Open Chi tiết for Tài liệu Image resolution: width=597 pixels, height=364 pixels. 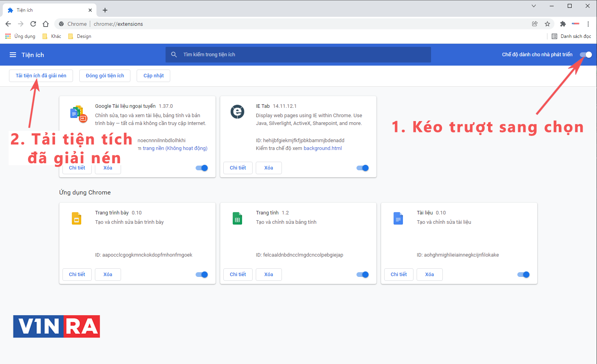point(399,275)
